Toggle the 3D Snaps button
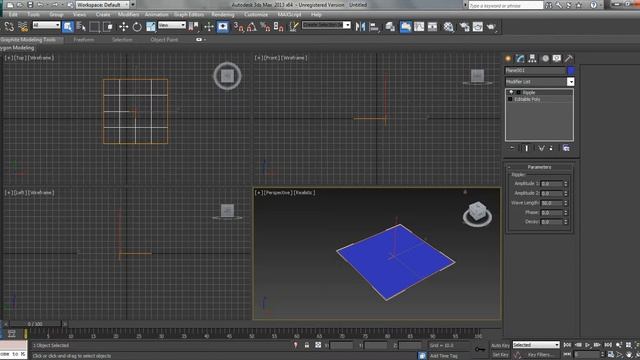This screenshot has height=360, width=640. (x=238, y=27)
